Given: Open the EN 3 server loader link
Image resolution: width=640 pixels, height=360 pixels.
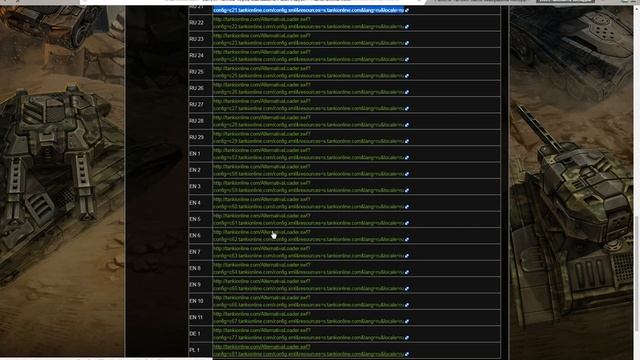Looking at the screenshot, I should 308,186.
